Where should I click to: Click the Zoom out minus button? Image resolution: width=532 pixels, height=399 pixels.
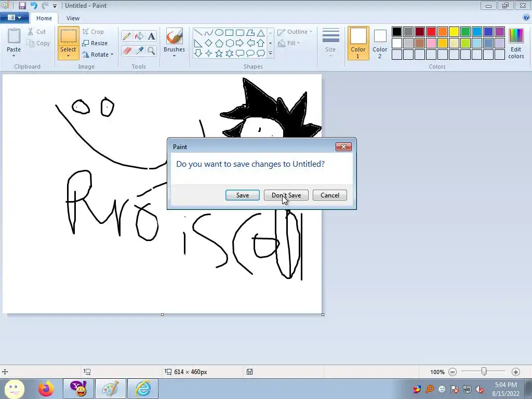tap(453, 372)
